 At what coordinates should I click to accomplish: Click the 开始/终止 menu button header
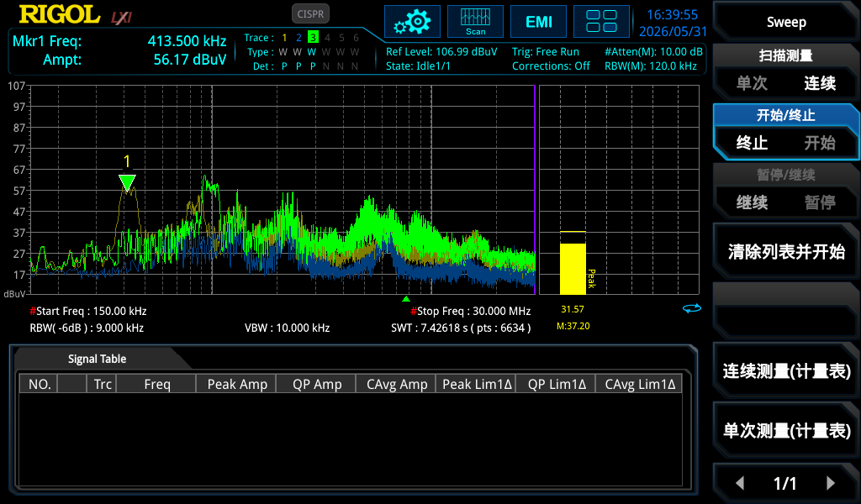click(x=786, y=115)
